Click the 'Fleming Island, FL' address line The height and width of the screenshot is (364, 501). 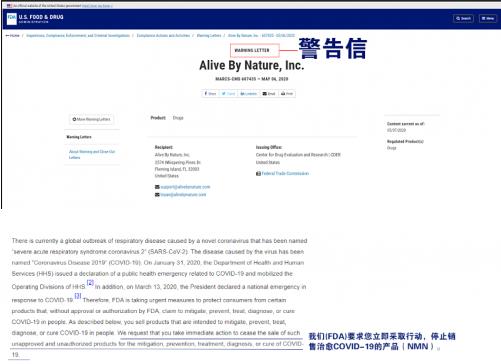click(x=177, y=169)
